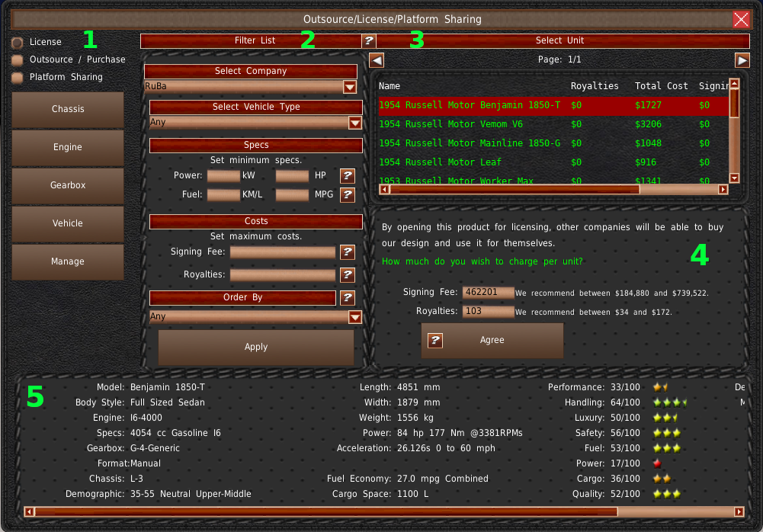Switch to the Engine category
The width and height of the screenshot is (763, 532).
point(68,148)
